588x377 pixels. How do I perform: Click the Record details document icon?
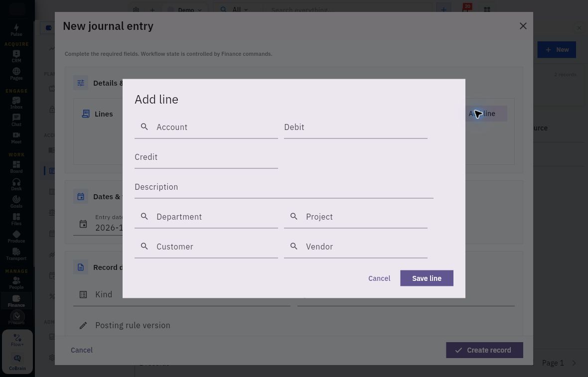click(x=81, y=267)
